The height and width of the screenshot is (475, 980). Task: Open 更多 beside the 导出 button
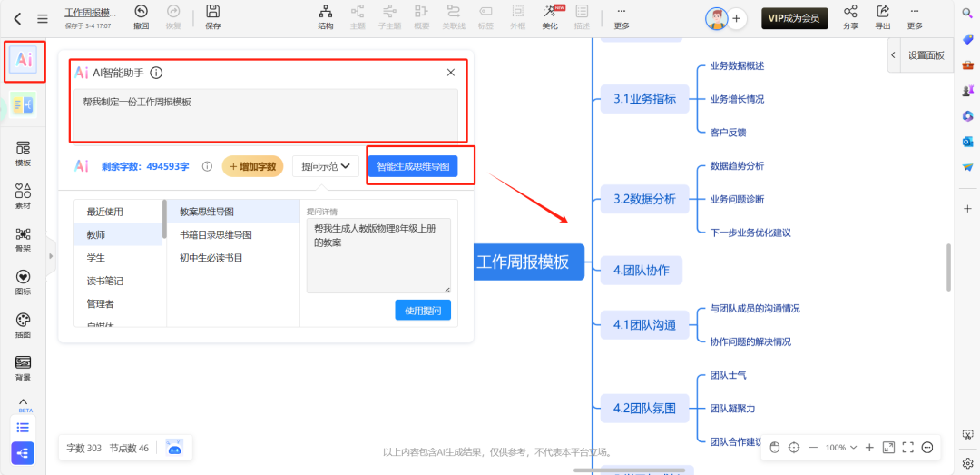click(x=915, y=17)
